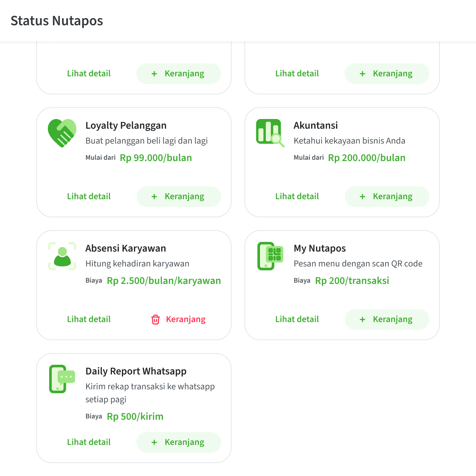Click the plus icon in Loyalty Pelanggan's Keranjang button

coord(154,197)
